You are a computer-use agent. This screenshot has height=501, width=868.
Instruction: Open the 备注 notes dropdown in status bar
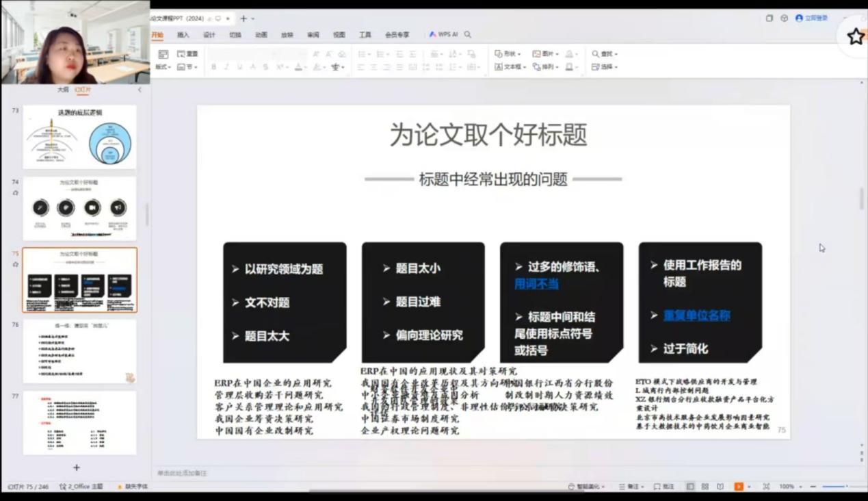pyautogui.click(x=631, y=487)
